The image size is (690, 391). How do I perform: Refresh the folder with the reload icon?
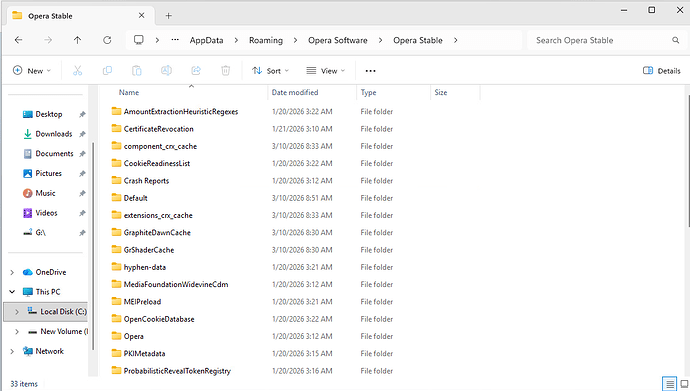tap(107, 40)
